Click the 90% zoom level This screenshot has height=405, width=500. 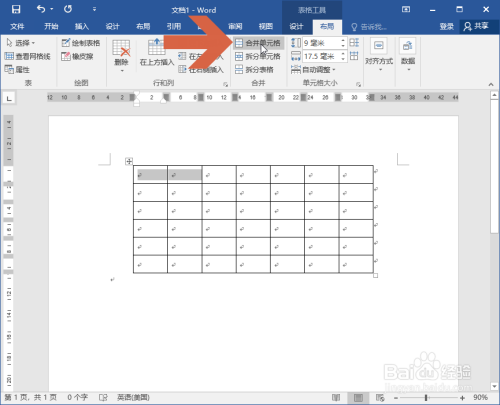[480, 397]
